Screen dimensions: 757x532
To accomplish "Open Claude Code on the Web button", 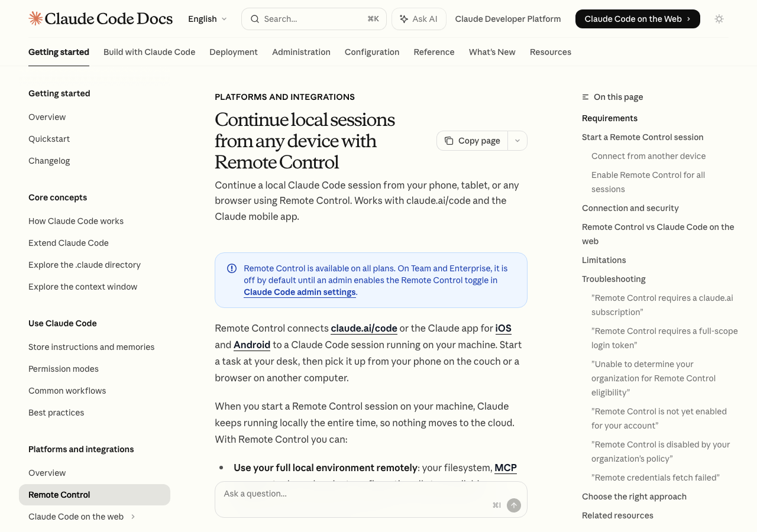I will [638, 19].
